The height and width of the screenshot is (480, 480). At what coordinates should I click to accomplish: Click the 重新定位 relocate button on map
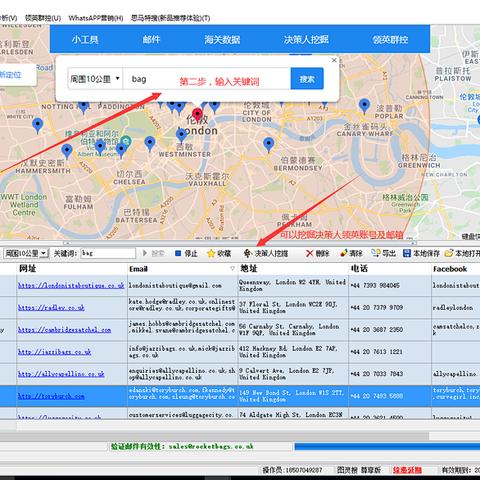tap(13, 75)
